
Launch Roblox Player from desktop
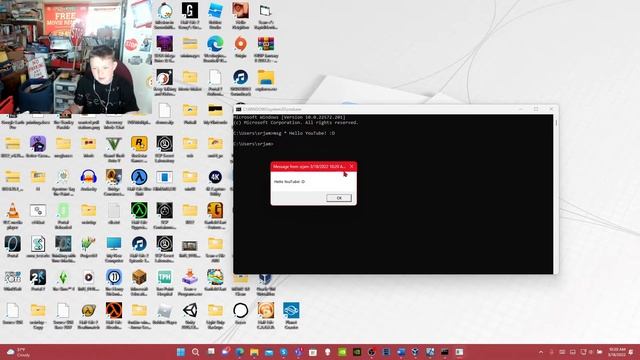(x=164, y=314)
